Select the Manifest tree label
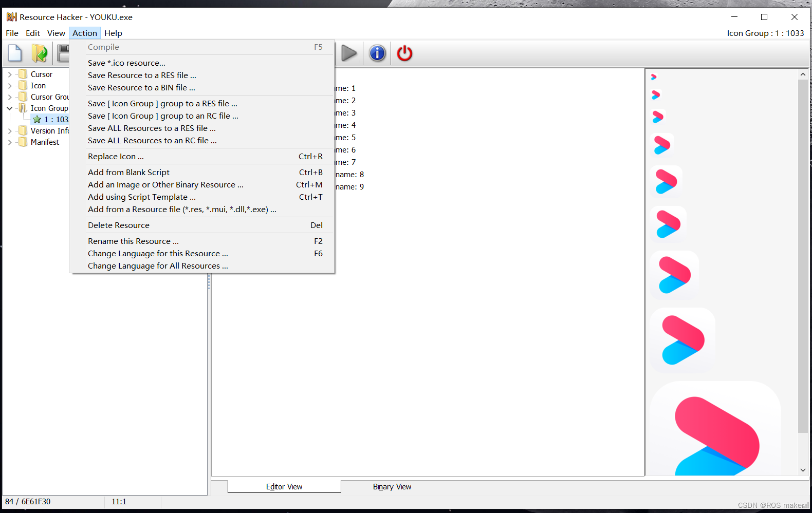 click(x=45, y=142)
